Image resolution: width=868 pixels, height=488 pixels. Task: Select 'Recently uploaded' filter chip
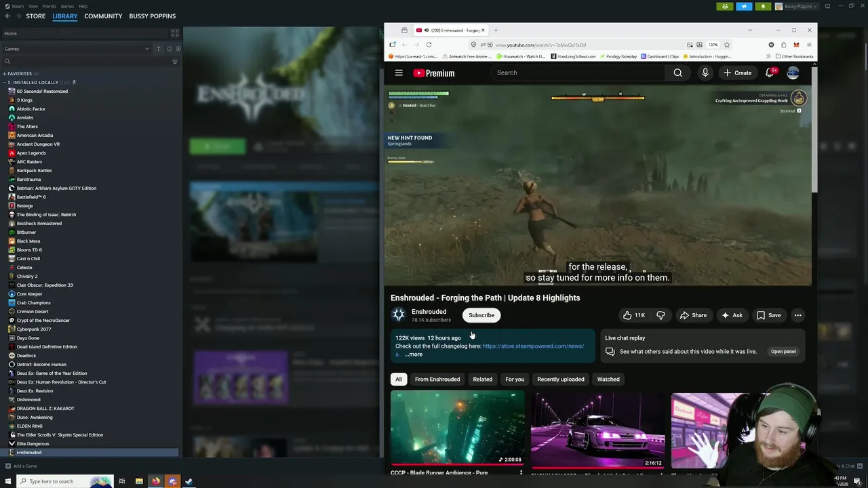561,380
